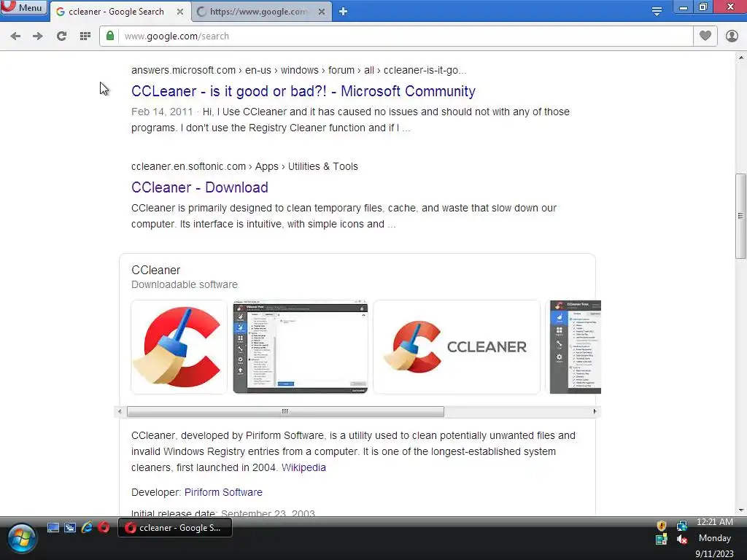Viewport: 747px width, 560px height.
Task: Open the Wikipedia link in description
Action: [x=303, y=467]
